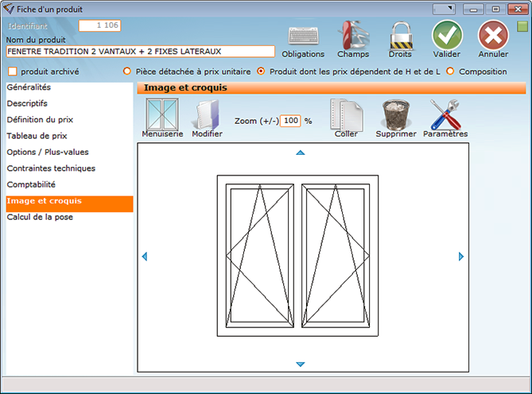Screen dimensions: 532x394
Task: Click the red Annuler cross
Action: click(493, 35)
